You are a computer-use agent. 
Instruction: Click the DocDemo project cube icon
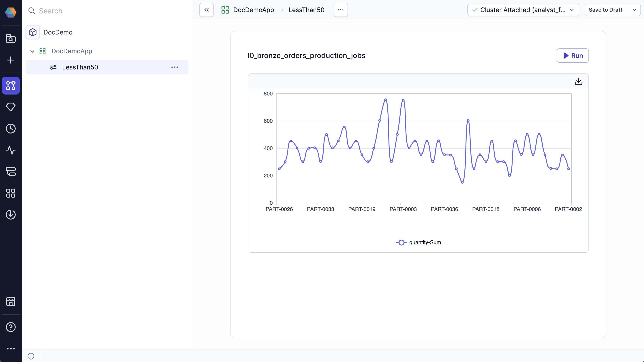pos(33,32)
